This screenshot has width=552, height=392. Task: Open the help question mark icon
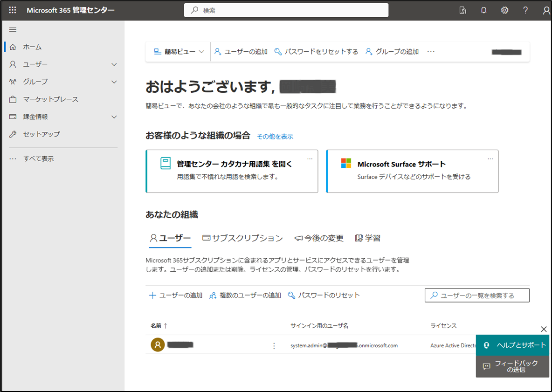click(525, 10)
